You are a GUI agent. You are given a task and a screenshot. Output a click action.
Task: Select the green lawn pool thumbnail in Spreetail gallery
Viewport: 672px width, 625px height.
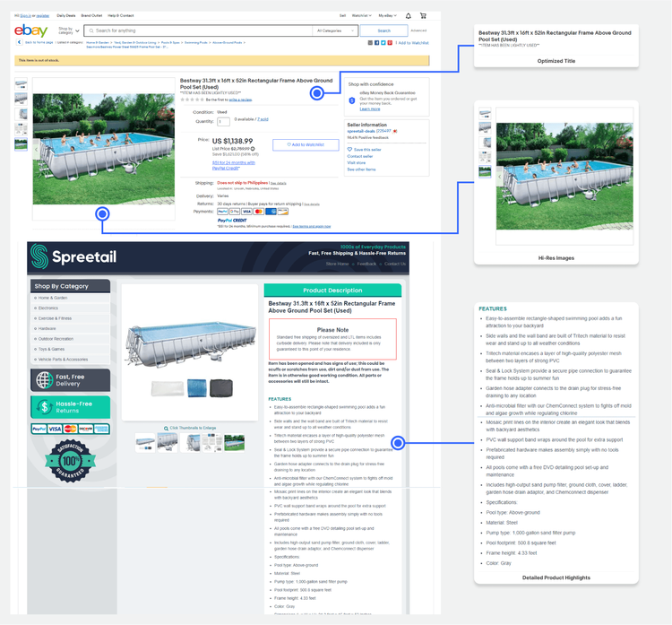click(x=235, y=442)
